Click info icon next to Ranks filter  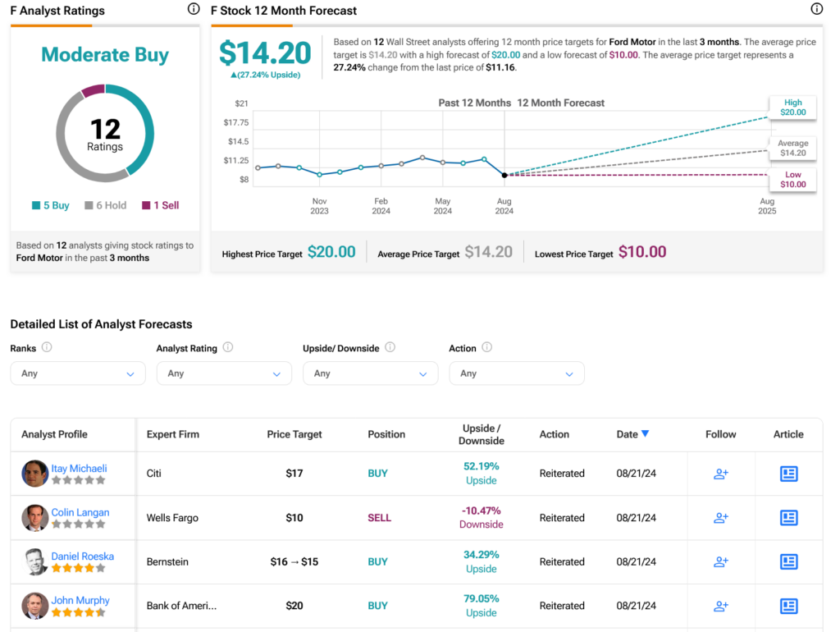coord(47,347)
